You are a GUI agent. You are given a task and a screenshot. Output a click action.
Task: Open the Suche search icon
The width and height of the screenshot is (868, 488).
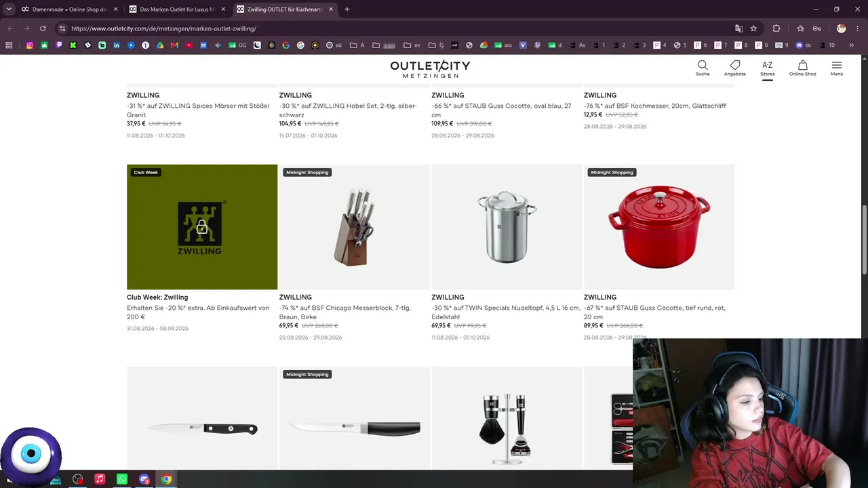point(703,68)
